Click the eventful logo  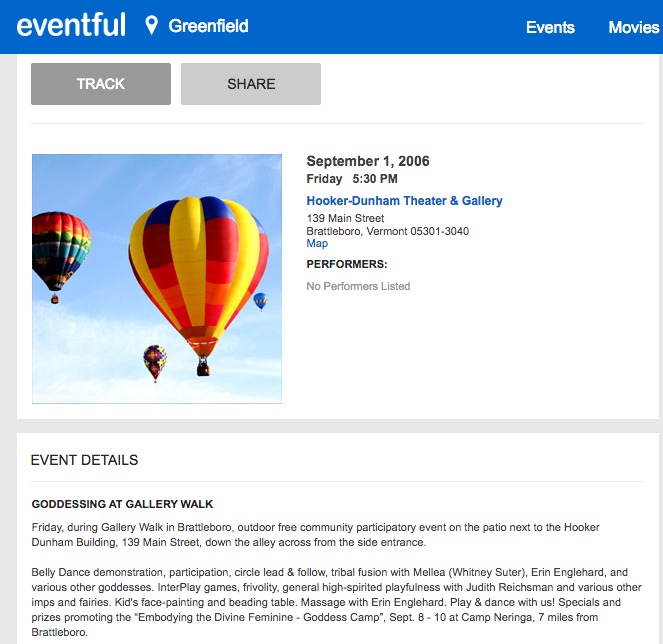[x=71, y=26]
